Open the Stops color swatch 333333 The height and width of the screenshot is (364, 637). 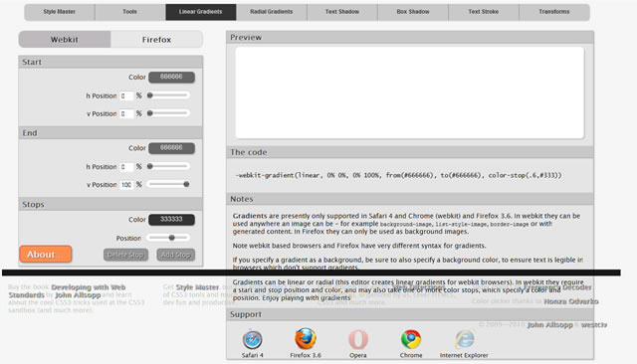click(171, 220)
